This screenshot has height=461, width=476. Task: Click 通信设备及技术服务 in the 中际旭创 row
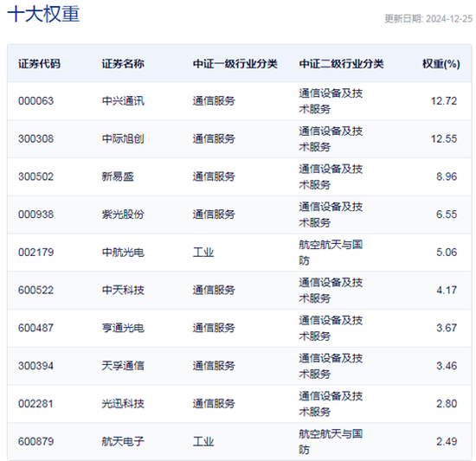331,139
